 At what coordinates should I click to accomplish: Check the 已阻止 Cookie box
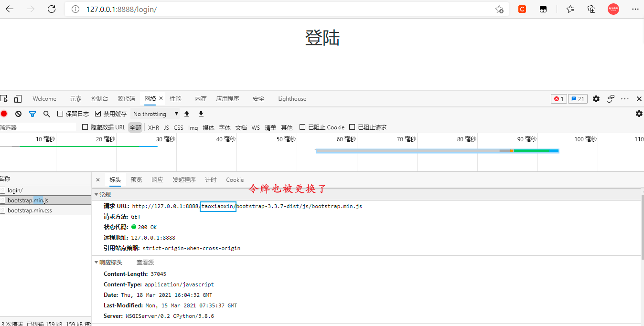tap(302, 127)
